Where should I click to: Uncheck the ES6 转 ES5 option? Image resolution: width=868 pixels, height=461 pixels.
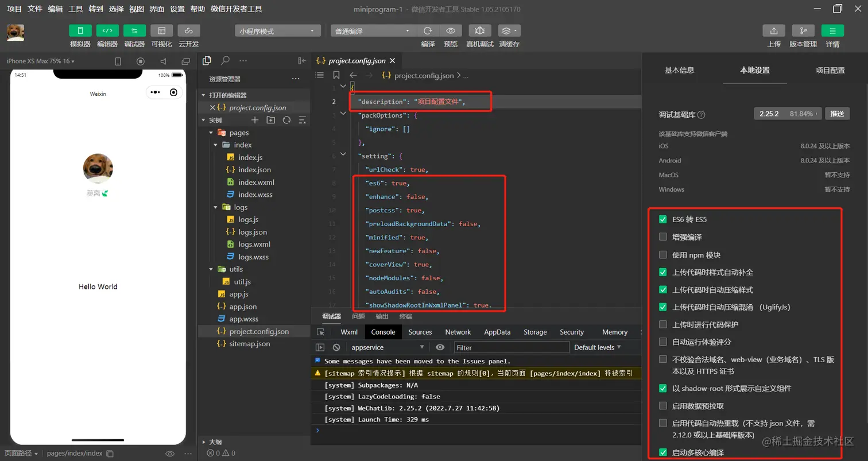[x=663, y=219]
